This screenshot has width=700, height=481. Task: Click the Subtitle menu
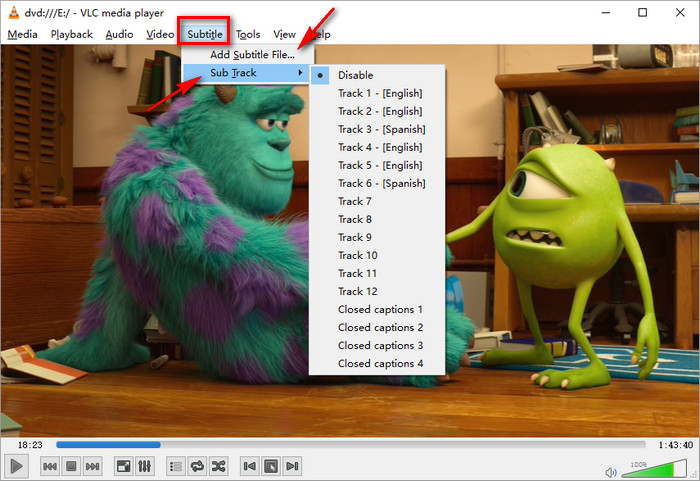[204, 34]
